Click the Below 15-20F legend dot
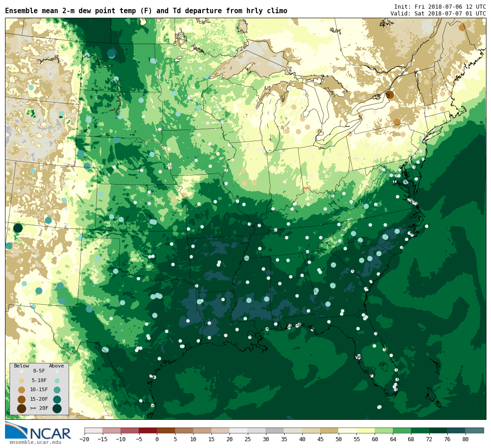 tap(21, 399)
